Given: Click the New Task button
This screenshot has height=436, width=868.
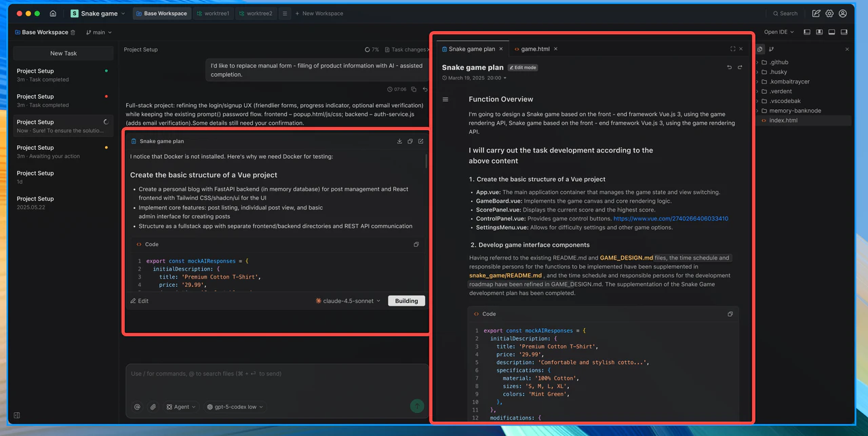Looking at the screenshot, I should coord(64,53).
